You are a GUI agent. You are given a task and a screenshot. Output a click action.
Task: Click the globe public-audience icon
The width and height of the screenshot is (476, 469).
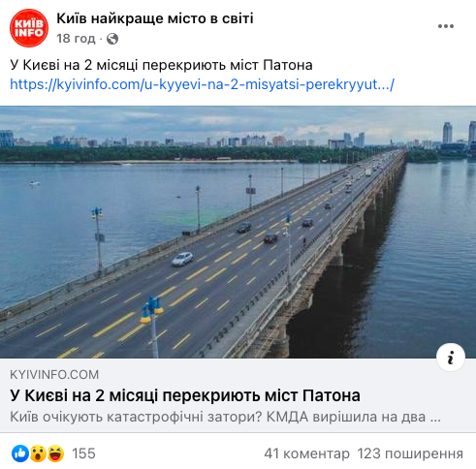[112, 39]
